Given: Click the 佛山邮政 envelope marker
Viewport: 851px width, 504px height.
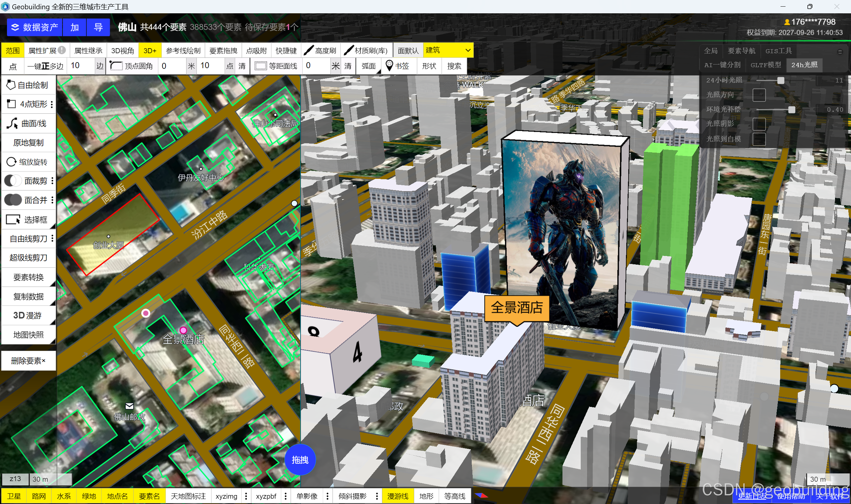Looking at the screenshot, I should 129,406.
